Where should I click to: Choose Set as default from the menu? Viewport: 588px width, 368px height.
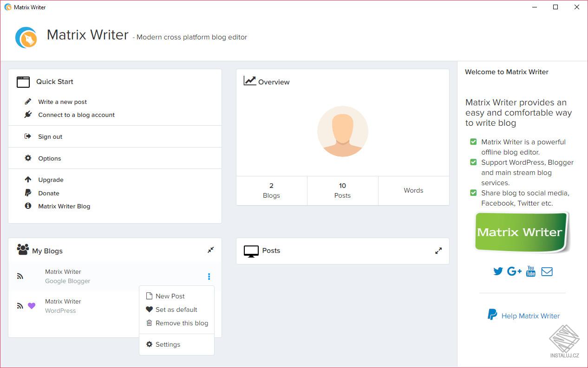pos(176,310)
